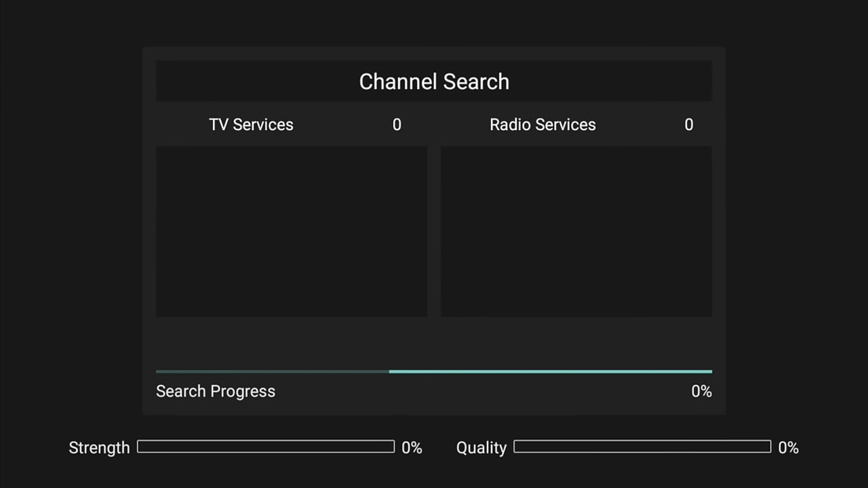This screenshot has height=488, width=868.
Task: Click the Quality meter bar
Action: [x=643, y=447]
